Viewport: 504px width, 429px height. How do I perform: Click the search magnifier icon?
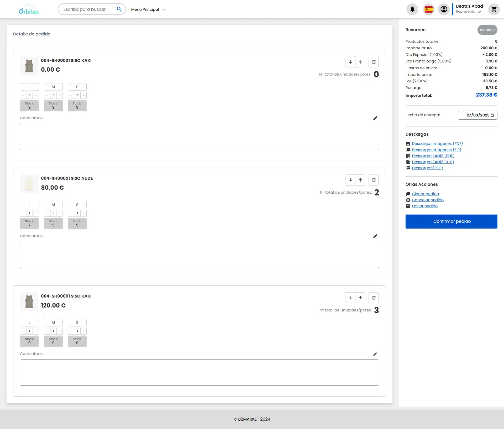(x=119, y=9)
